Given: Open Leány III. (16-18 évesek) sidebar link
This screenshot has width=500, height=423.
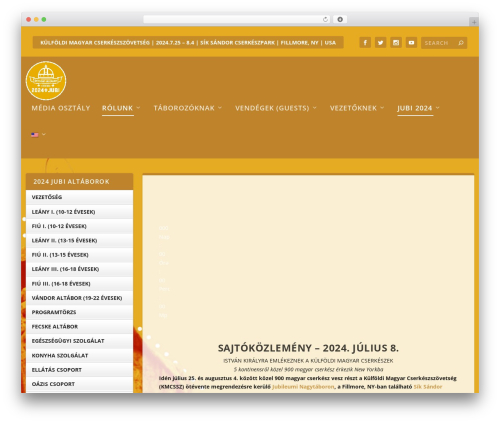Looking at the screenshot, I should point(79,269).
